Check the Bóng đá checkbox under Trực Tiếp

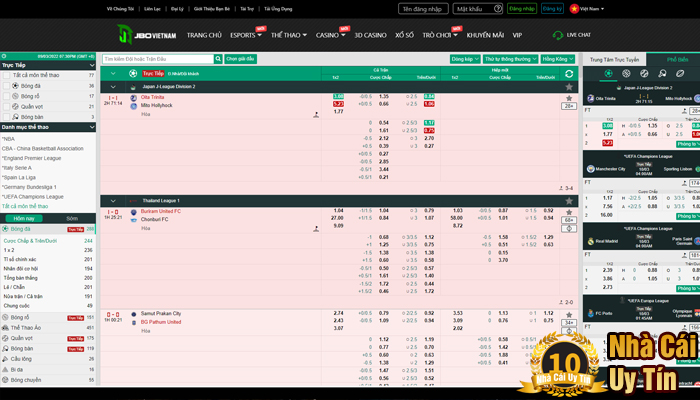coord(7,86)
